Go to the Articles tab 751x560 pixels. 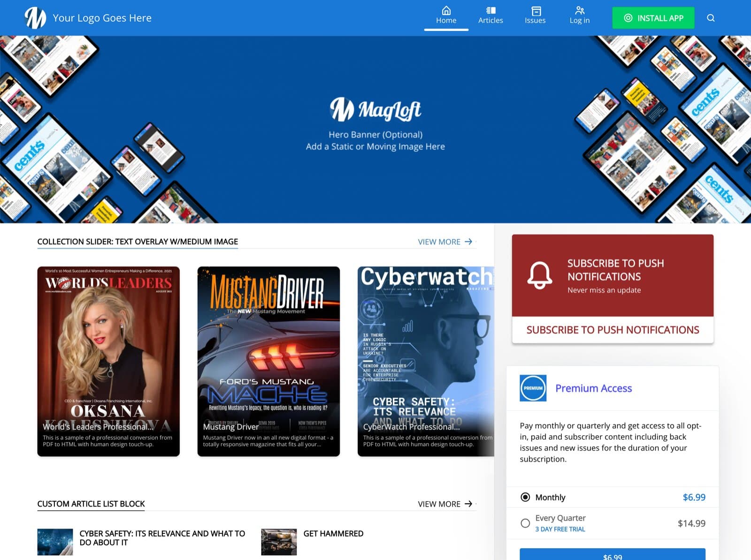pyautogui.click(x=490, y=15)
